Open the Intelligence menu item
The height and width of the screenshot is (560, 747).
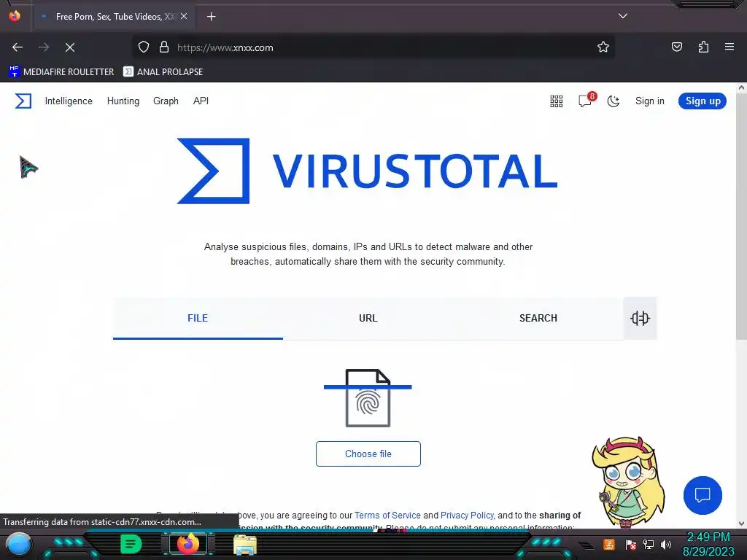click(69, 101)
